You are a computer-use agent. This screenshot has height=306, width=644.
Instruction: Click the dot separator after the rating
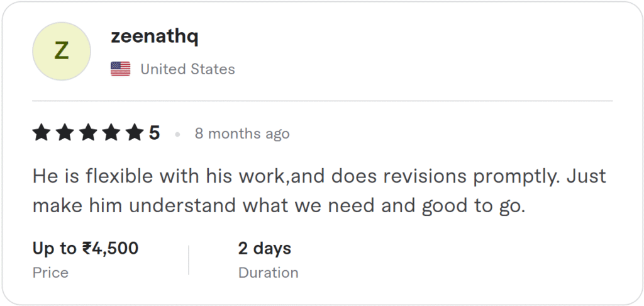coord(177,134)
